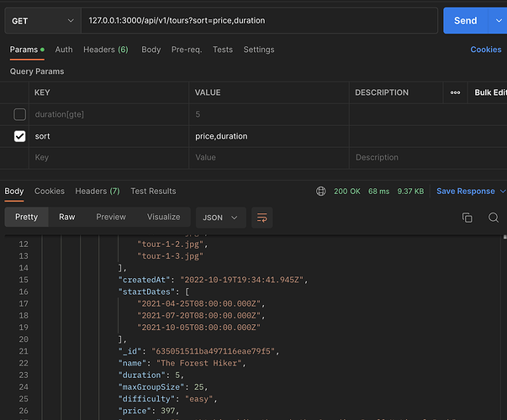507x420 pixels.
Task: Click the Send button
Action: 465,21
